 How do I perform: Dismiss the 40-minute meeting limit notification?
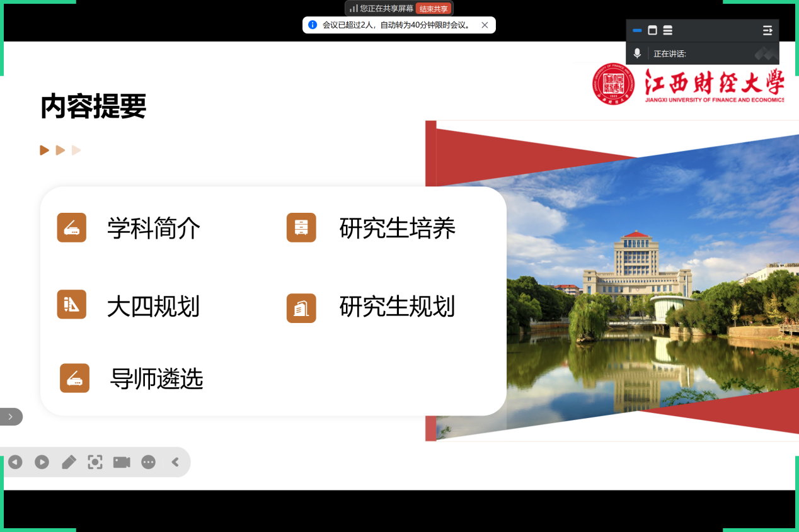[x=485, y=25]
